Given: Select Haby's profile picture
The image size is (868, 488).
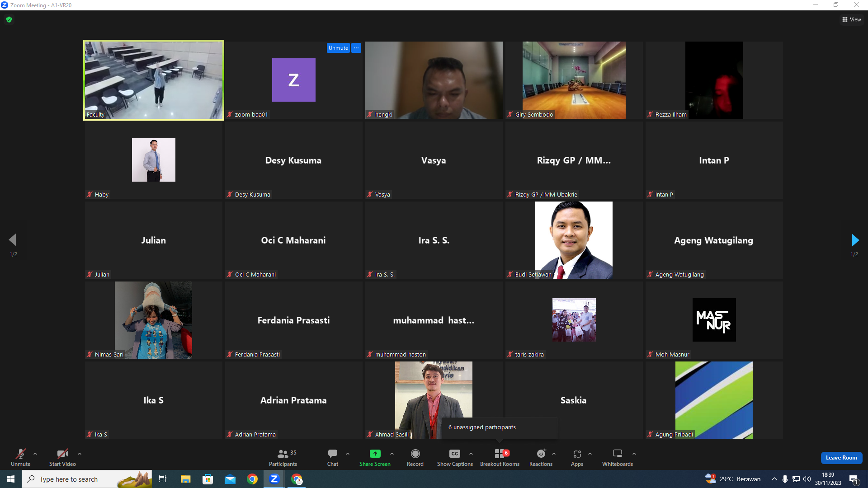Looking at the screenshot, I should pyautogui.click(x=154, y=160).
